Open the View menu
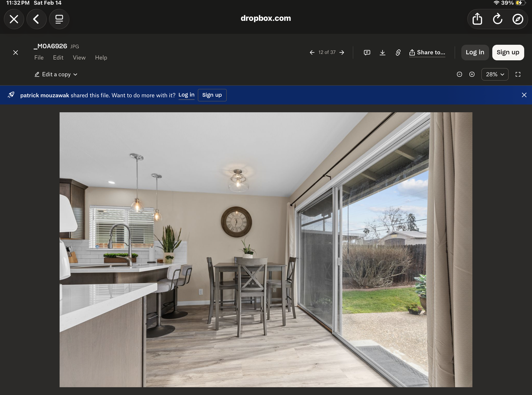This screenshot has height=395, width=532. coord(79,58)
